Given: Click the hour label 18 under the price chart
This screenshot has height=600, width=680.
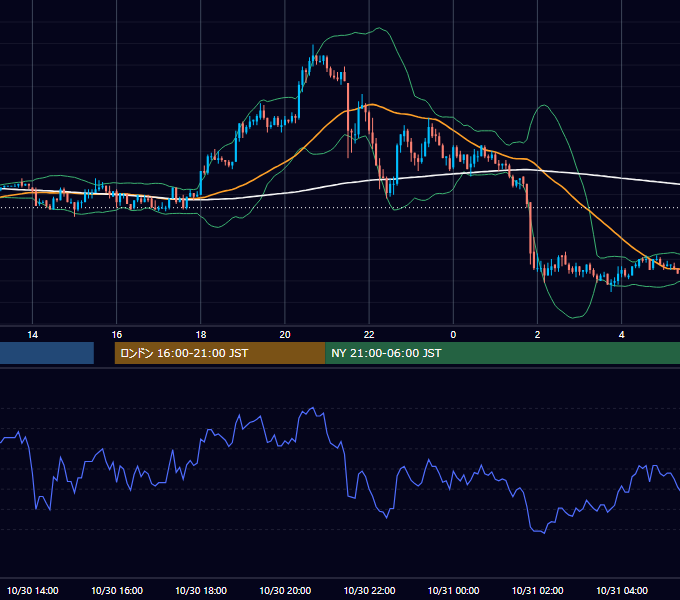Looking at the screenshot, I should tap(201, 335).
